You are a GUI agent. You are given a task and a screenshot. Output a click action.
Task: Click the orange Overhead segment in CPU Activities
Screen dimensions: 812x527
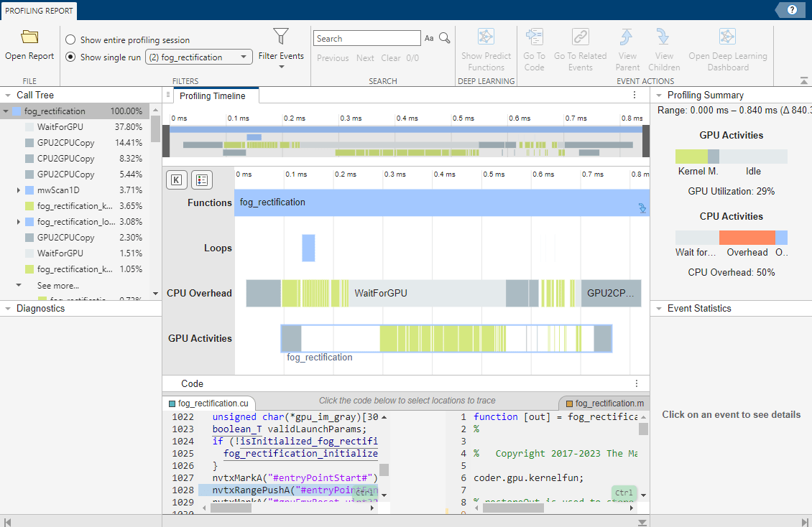[x=747, y=238]
